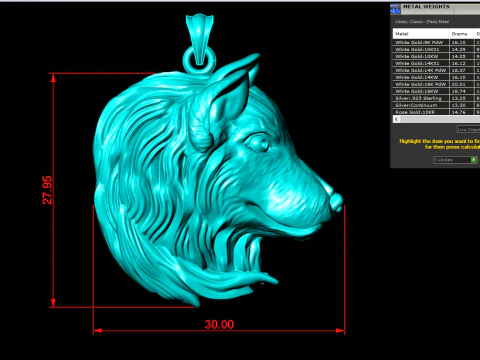Click the Metal column header
This screenshot has height=360, width=480.
coord(421,34)
